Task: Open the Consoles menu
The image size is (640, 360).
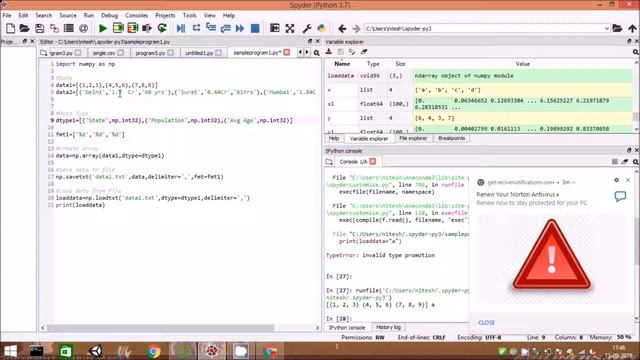Action: [x=136, y=15]
